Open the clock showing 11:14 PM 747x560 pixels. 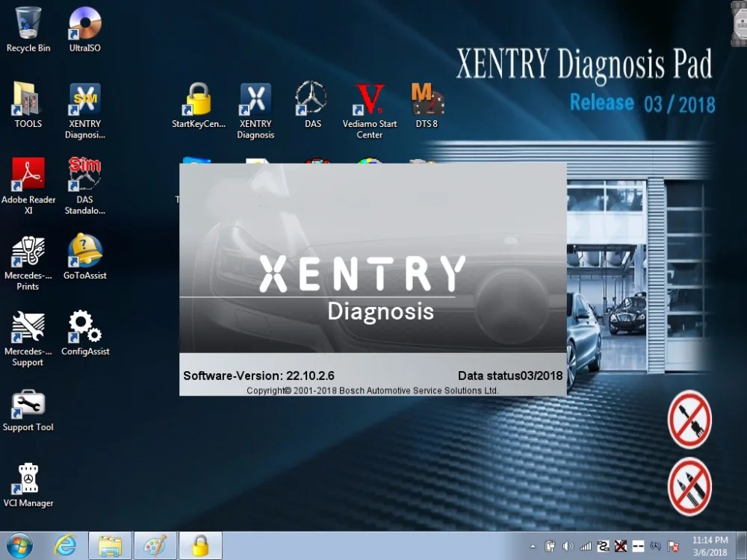(x=710, y=547)
